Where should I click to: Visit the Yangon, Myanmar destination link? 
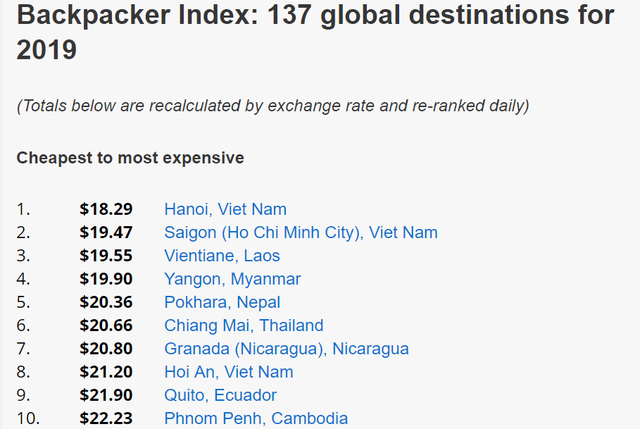[232, 279]
